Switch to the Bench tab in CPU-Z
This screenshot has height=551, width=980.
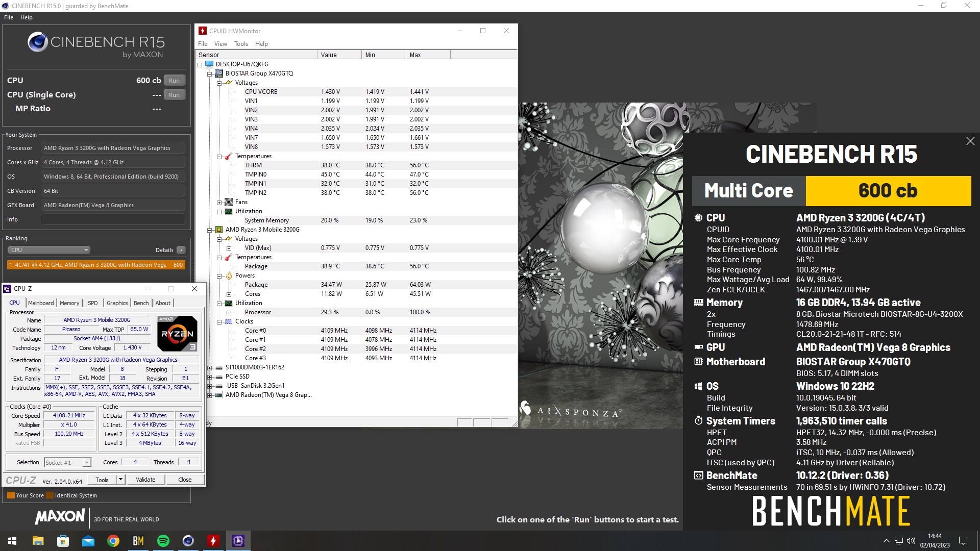(x=141, y=303)
